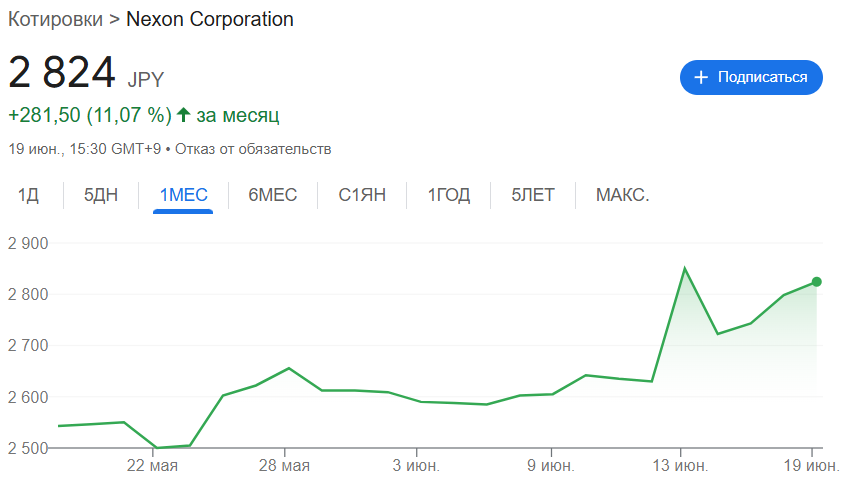Click the green endpoint dot on chart
This screenshot has height=491, width=851.
[x=817, y=282]
